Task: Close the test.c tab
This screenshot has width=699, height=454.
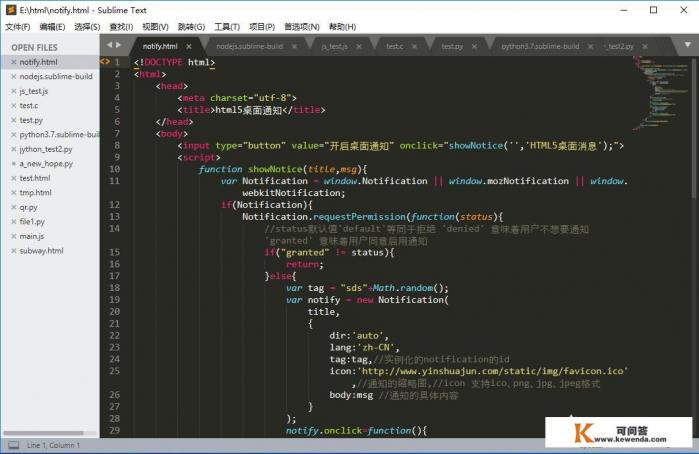Action: (414, 46)
